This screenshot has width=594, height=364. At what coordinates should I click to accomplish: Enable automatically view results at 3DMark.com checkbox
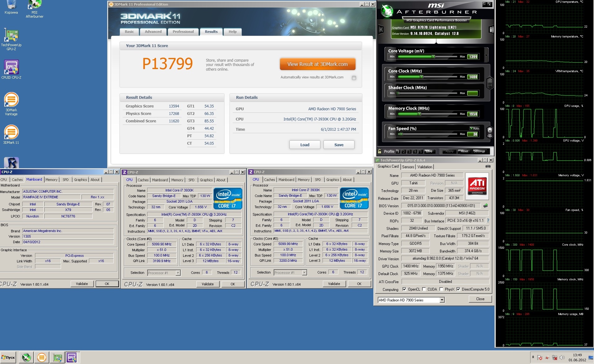click(x=354, y=78)
